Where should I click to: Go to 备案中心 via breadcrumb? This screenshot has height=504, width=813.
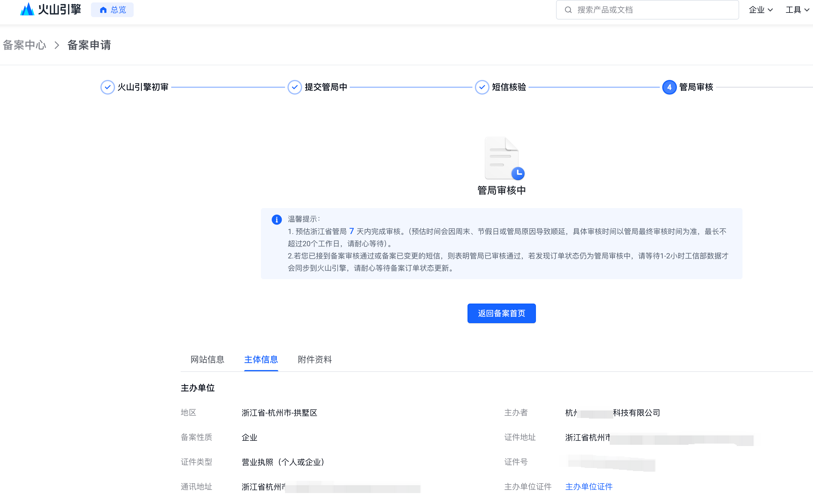point(24,45)
